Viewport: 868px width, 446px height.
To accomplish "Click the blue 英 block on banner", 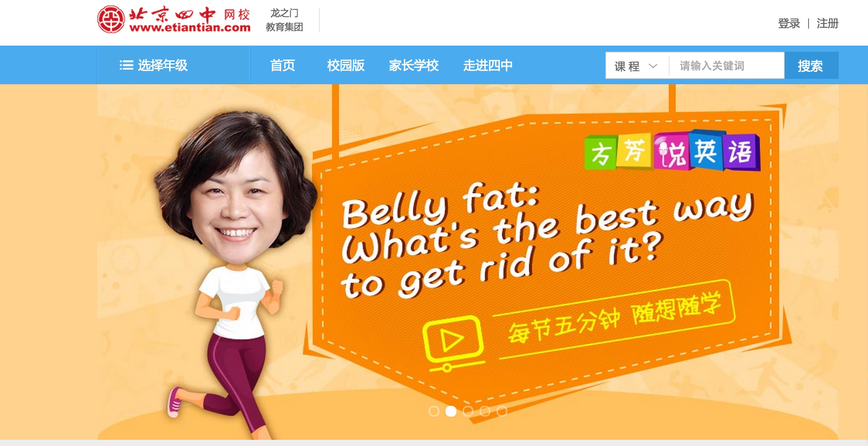I will pyautogui.click(x=705, y=151).
